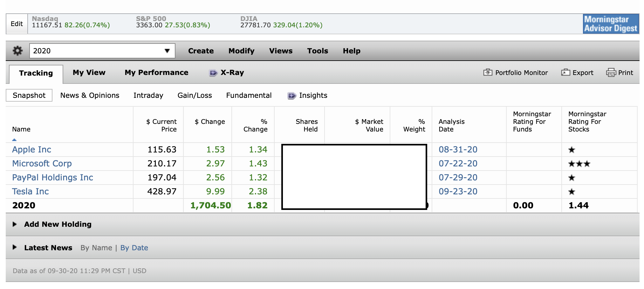Click the $ Change column header
This screenshot has height=289, width=644.
pyautogui.click(x=210, y=122)
